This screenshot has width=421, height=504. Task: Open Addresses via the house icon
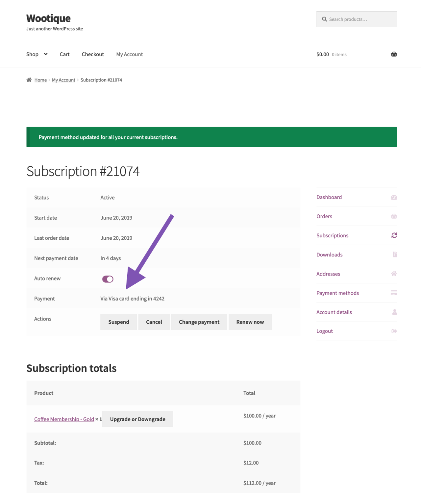tap(394, 273)
